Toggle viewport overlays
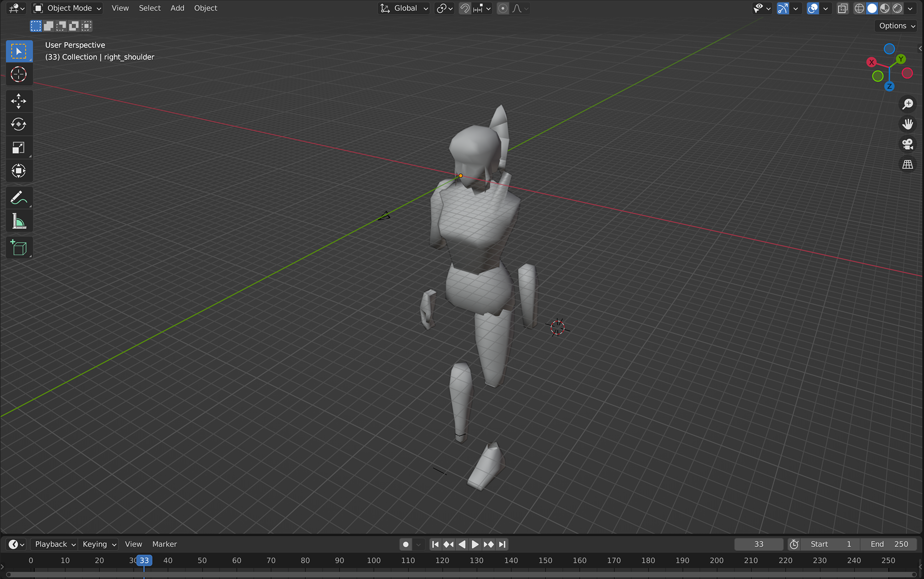 [813, 8]
